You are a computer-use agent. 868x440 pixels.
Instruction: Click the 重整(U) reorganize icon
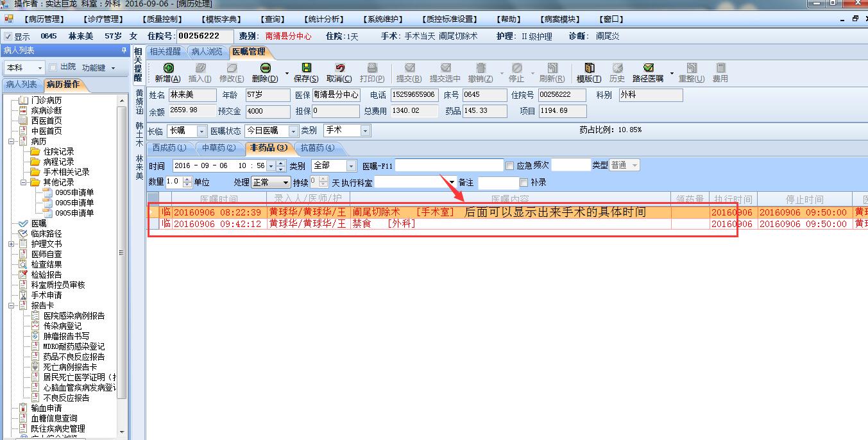691,68
